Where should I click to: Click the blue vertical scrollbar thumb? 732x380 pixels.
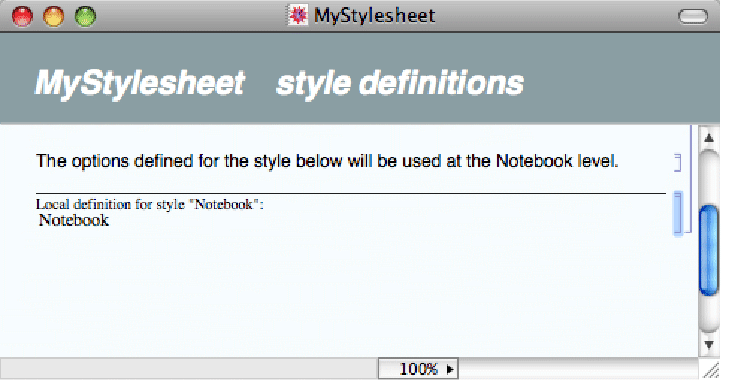[x=709, y=250]
